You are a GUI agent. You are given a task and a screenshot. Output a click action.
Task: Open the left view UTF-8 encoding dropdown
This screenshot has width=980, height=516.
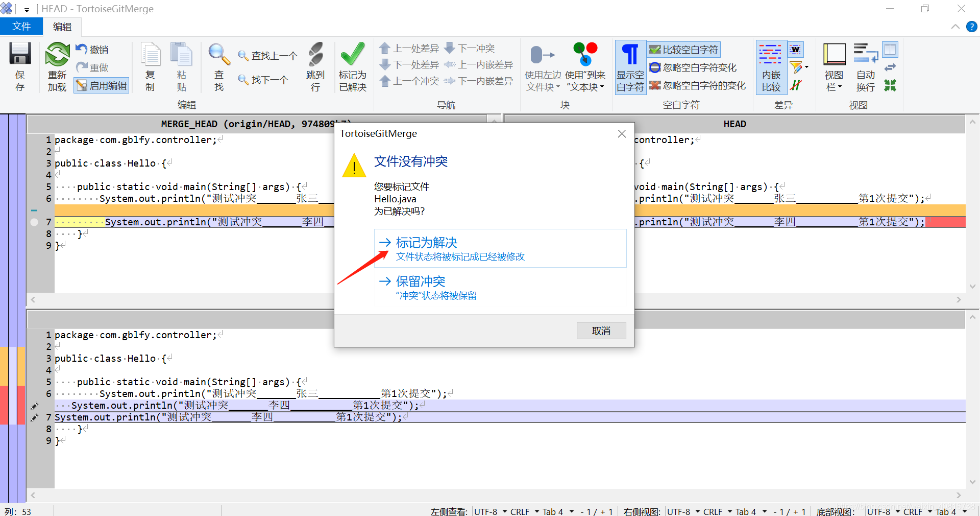(491, 511)
